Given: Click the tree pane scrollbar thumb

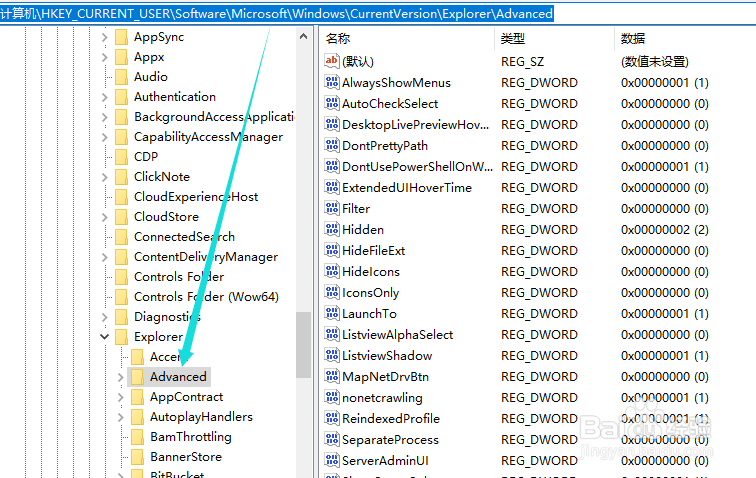Looking at the screenshot, I should coord(303,345).
